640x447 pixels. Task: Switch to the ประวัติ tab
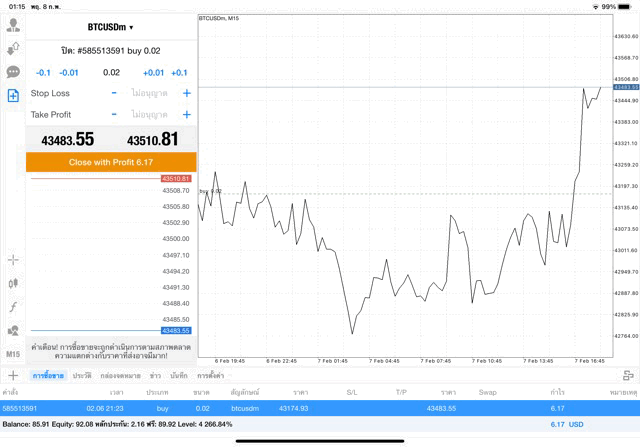tap(82, 375)
